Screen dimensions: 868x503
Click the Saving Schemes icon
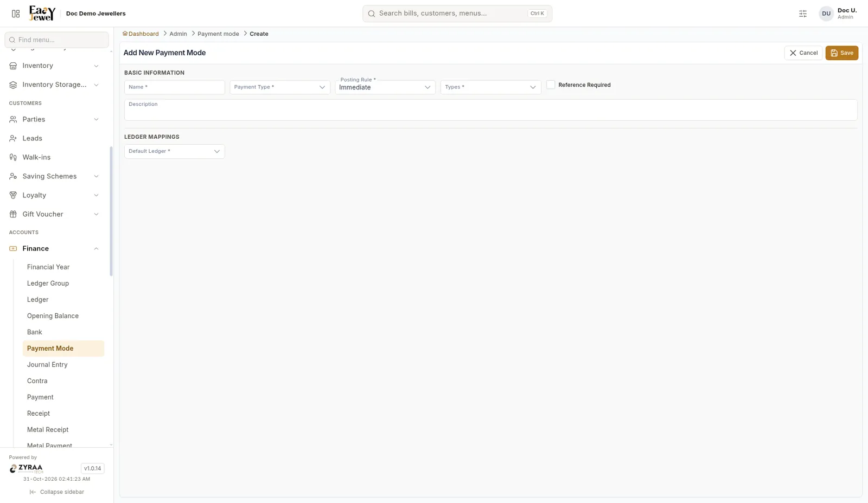(13, 176)
